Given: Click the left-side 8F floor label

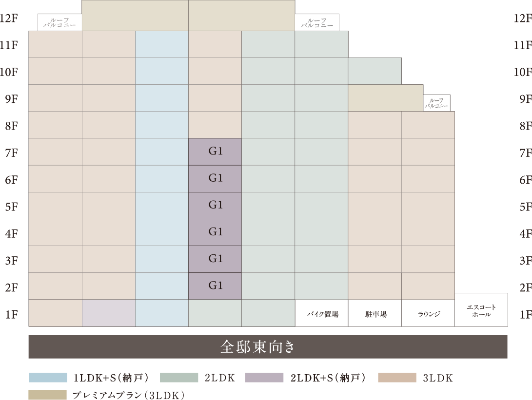Looking at the screenshot, I should coord(11,126).
